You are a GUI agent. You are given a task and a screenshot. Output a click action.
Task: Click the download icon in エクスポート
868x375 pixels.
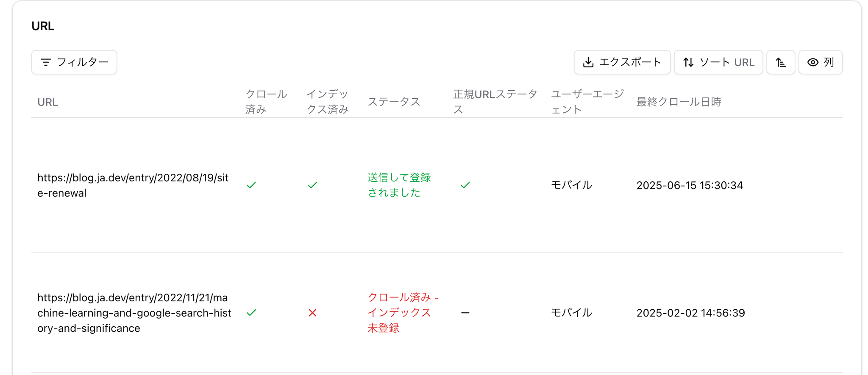[588, 62]
